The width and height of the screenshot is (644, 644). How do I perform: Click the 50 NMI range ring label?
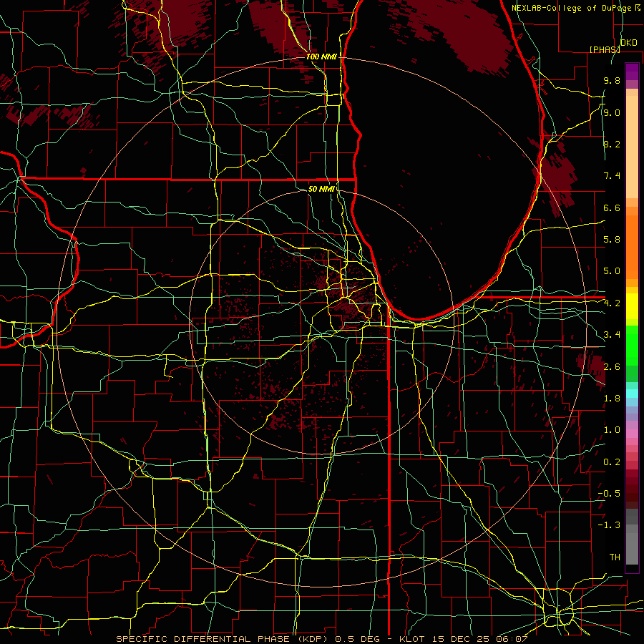pyautogui.click(x=321, y=189)
